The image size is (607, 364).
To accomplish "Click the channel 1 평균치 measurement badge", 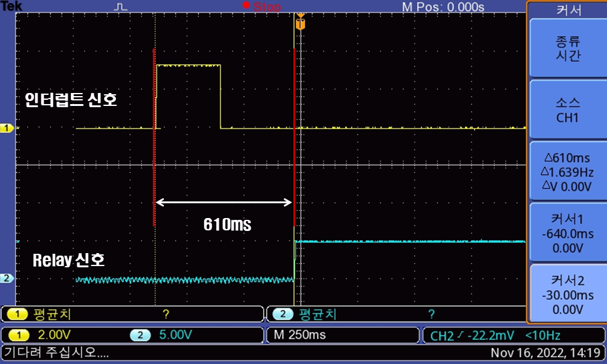I will coord(18,314).
